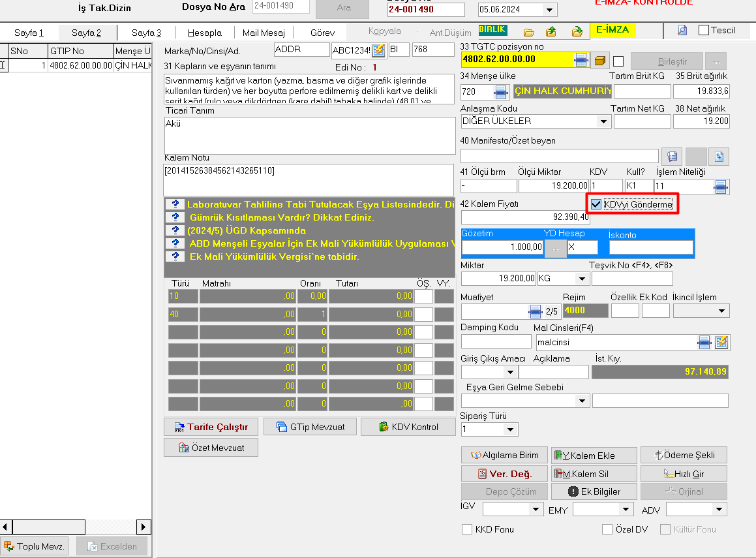Toggle the unlabeled checkbox left of Birleştir
The width and height of the screenshot is (756, 558).
(618, 61)
